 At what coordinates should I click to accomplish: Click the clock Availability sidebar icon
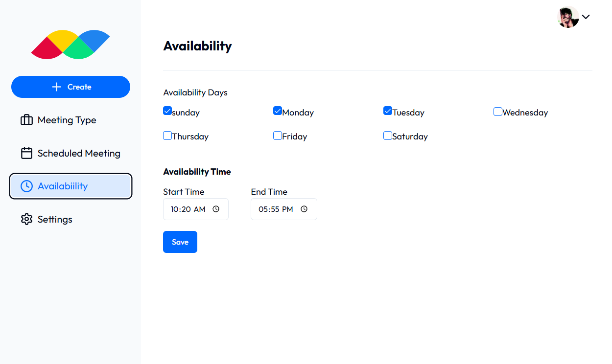26,186
